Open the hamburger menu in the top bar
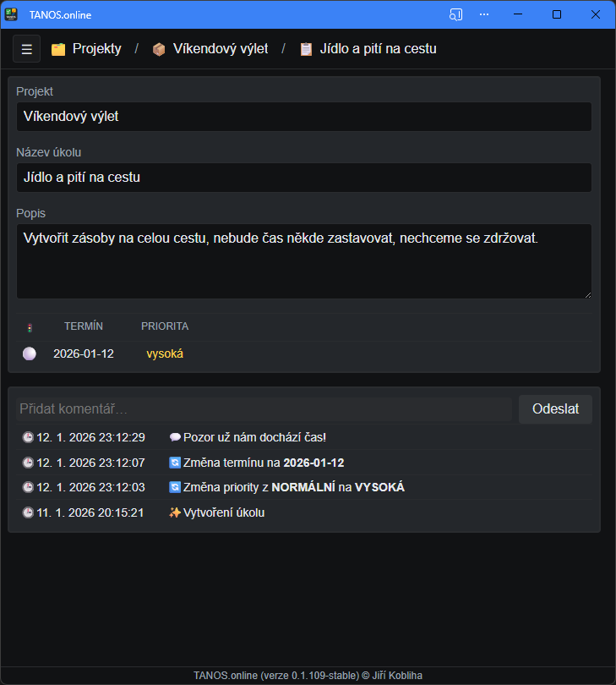 [26, 48]
